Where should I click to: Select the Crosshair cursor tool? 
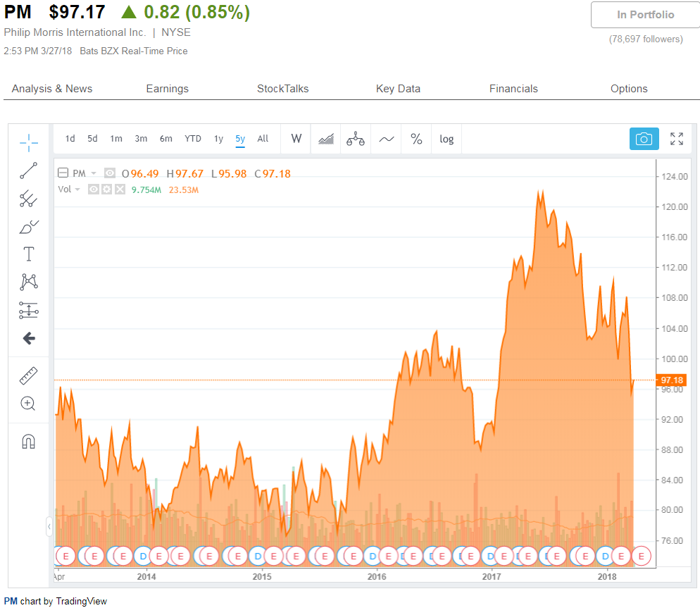click(x=28, y=142)
